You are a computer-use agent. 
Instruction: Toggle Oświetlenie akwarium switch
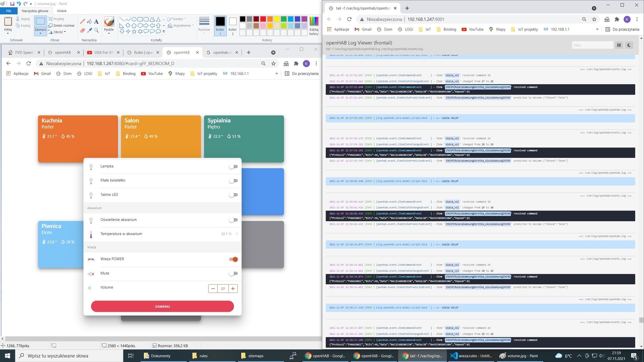[233, 220]
